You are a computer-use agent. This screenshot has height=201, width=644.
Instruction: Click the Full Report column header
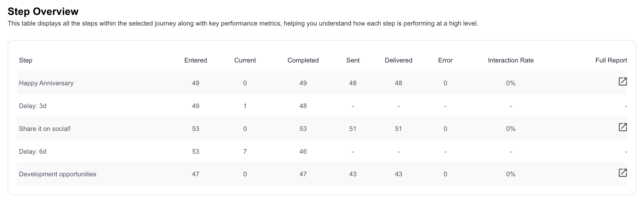[611, 60]
